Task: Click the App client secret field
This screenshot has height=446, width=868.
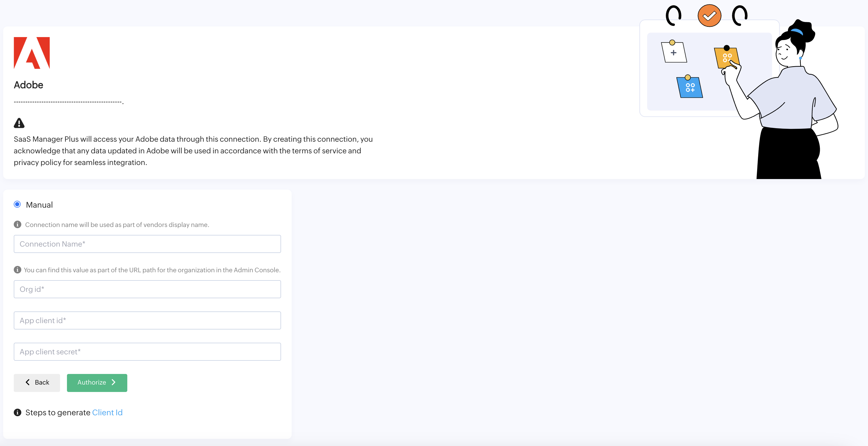Action: coord(147,352)
